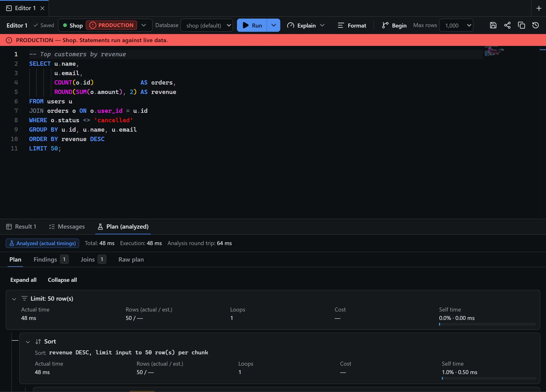Close the Editor 1 tab
This screenshot has height=392, width=546.
coord(42,8)
